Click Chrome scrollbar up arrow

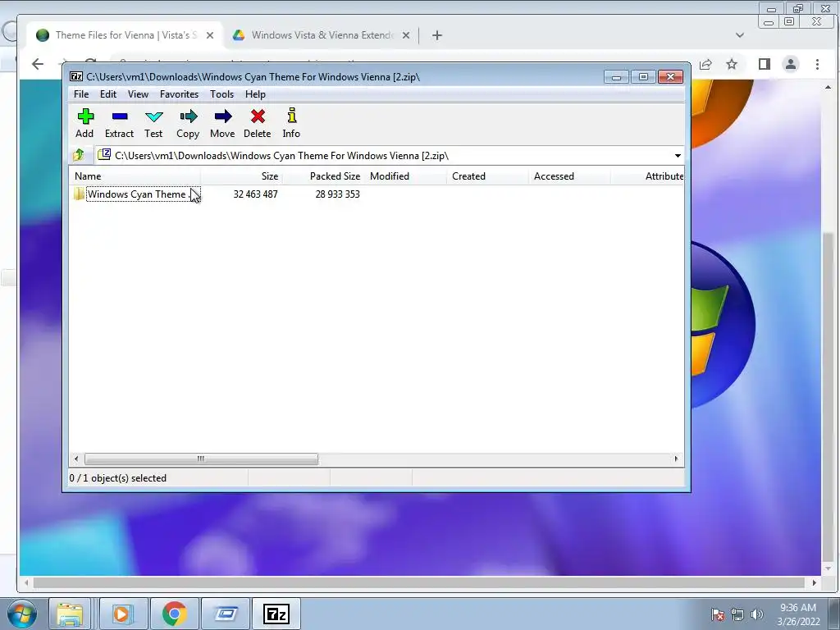click(x=829, y=87)
